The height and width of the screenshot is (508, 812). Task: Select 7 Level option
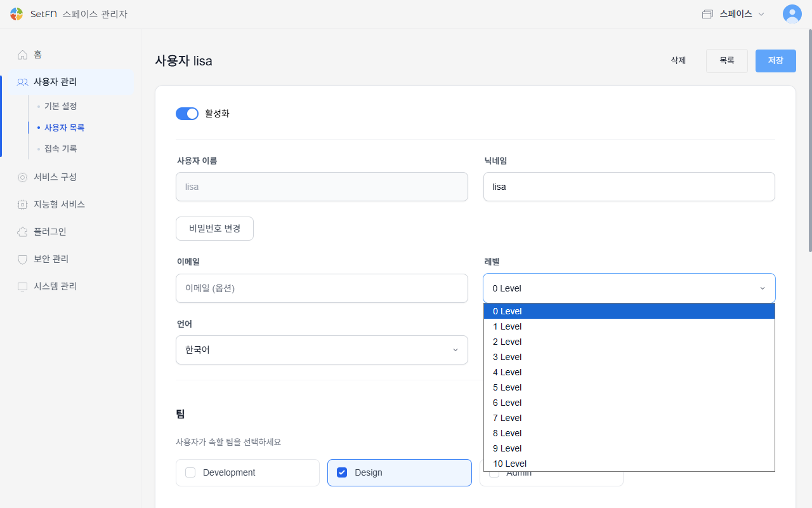coord(629,418)
